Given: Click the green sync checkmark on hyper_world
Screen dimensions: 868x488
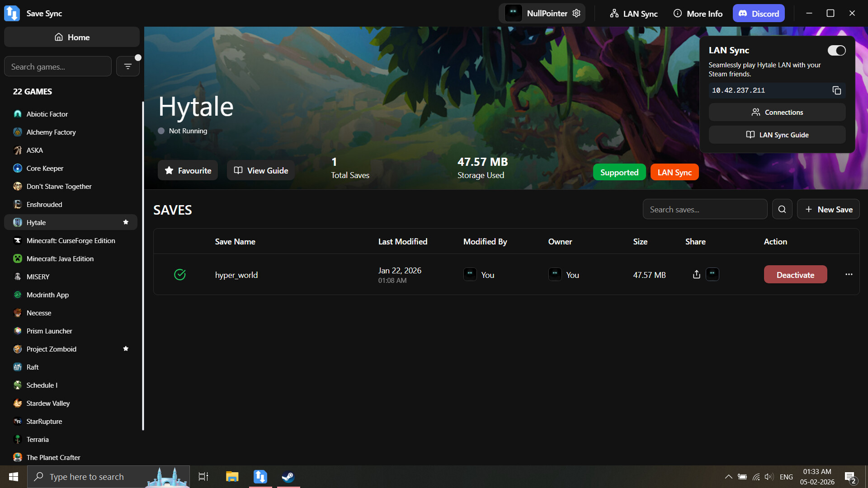Looking at the screenshot, I should click(179, 274).
